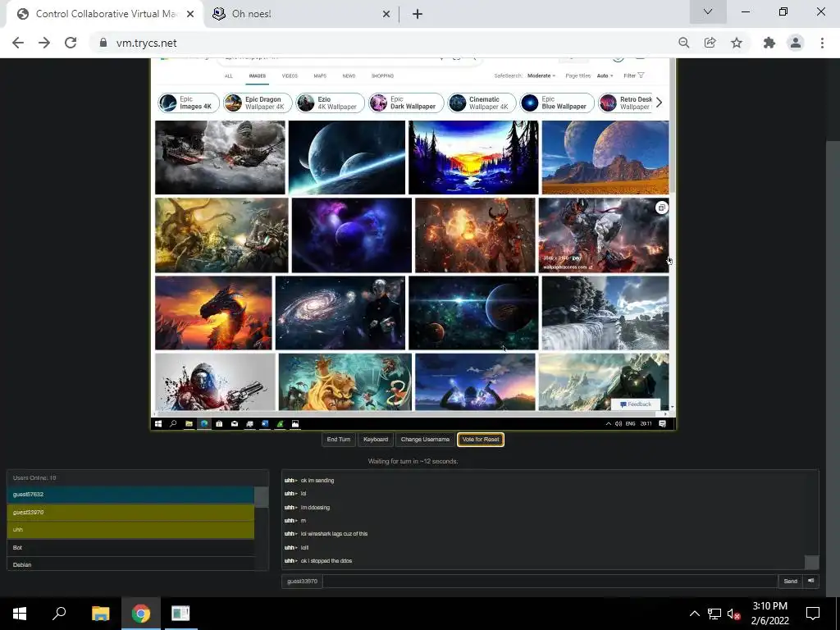Open the waterfall landscape wallpaper thumbnail

(x=605, y=313)
